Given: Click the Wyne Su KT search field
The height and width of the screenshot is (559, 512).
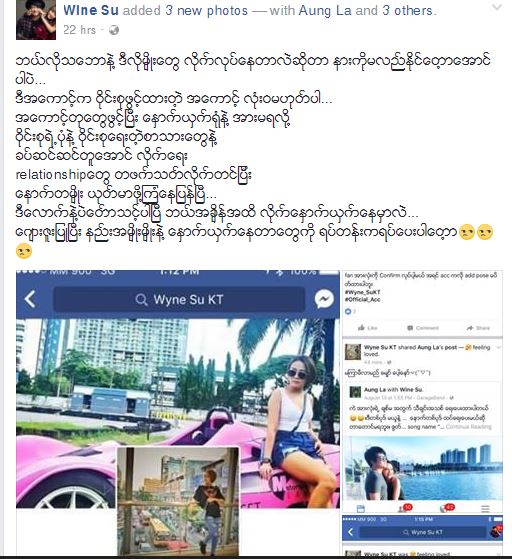Looking at the screenshot, I should pos(179,299).
